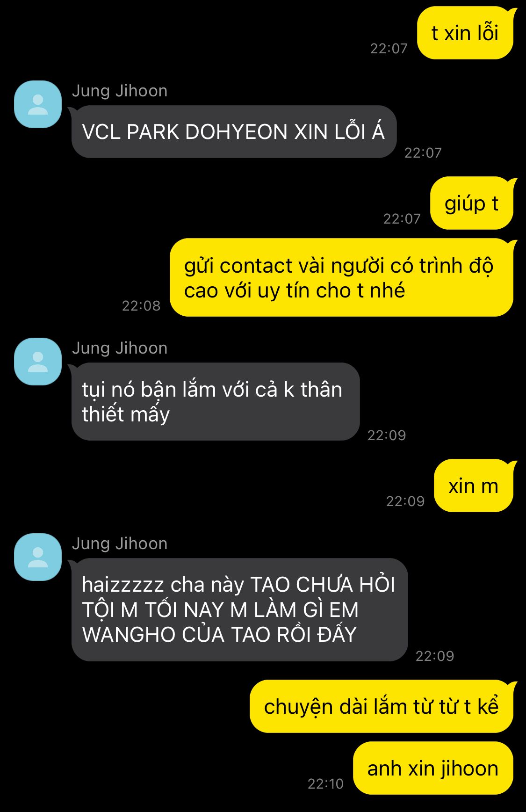The height and width of the screenshot is (812, 526).
Task: Open the sender name above the 'haizzzzz' message
Action: (x=120, y=544)
